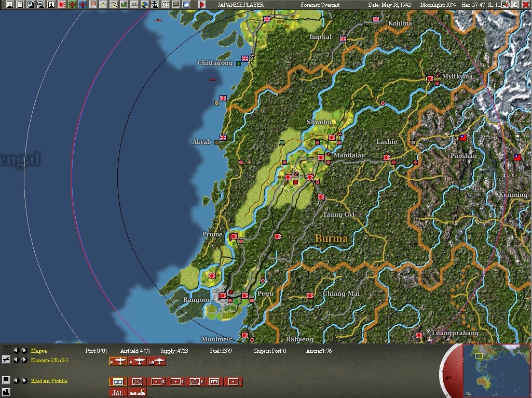Select the British flag base at Akyab

coord(223,138)
